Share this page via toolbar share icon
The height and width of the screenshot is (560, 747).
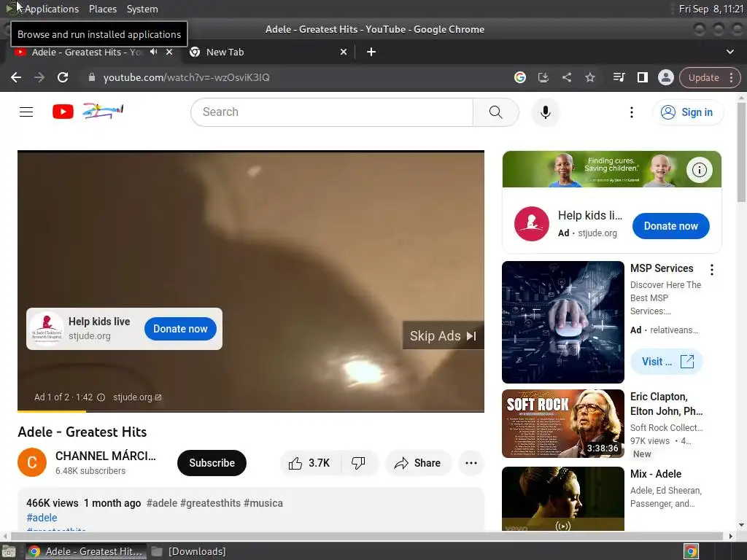click(566, 77)
